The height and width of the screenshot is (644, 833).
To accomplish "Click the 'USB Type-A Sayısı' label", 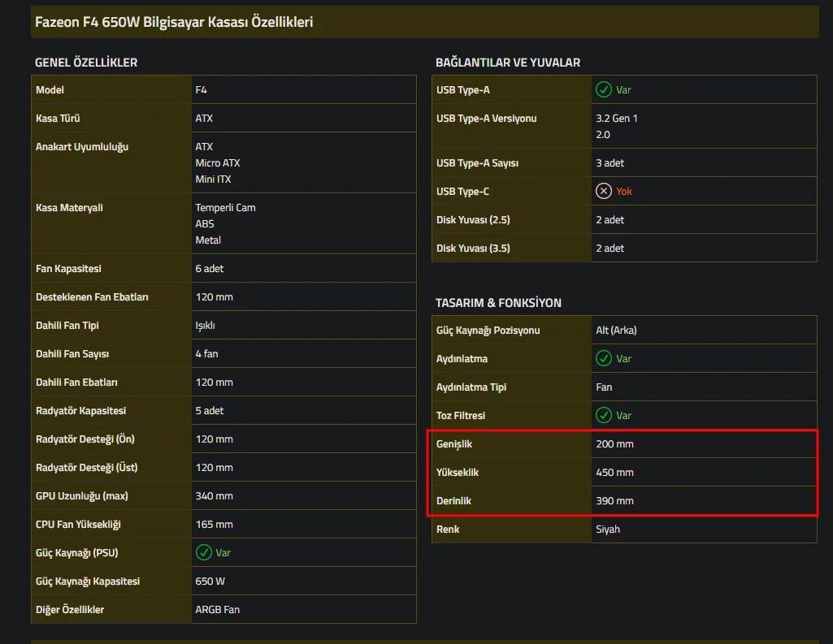I will click(477, 163).
